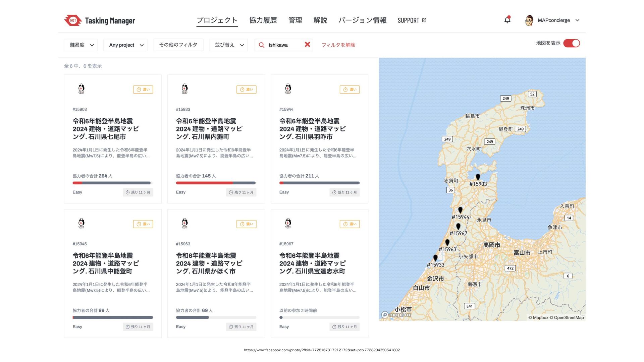Expand the 難易度 difficulty dropdown
The image size is (644, 362).
pyautogui.click(x=81, y=45)
